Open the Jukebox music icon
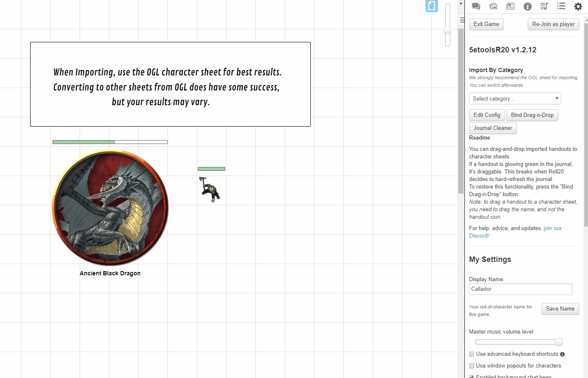 click(544, 6)
